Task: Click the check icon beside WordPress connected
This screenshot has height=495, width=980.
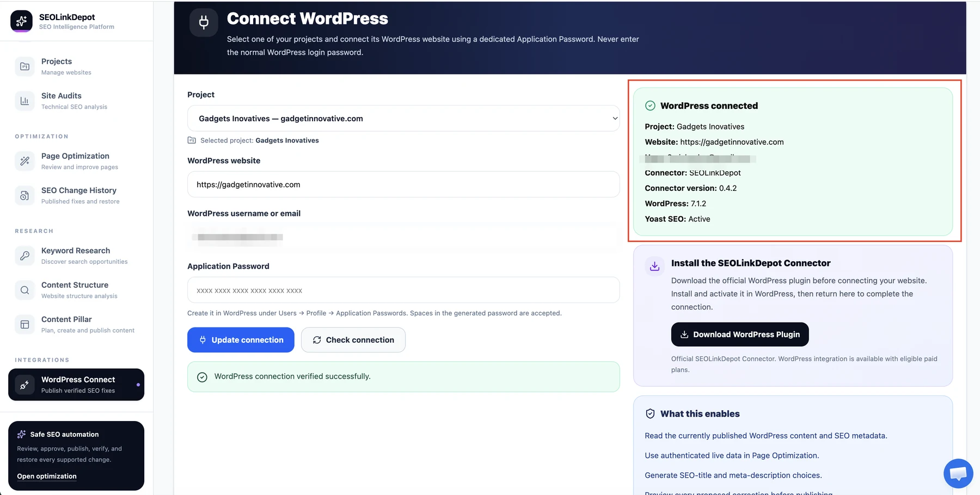Action: point(650,106)
